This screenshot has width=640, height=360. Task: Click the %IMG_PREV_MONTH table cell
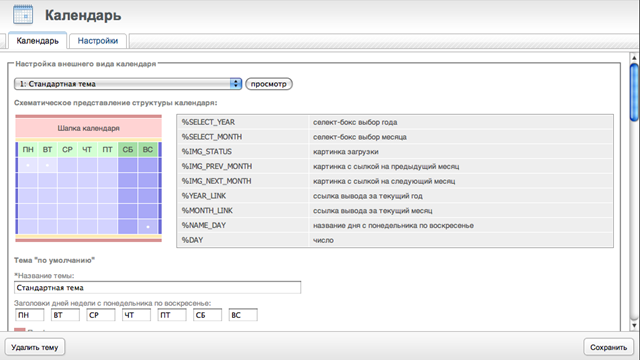click(243, 166)
